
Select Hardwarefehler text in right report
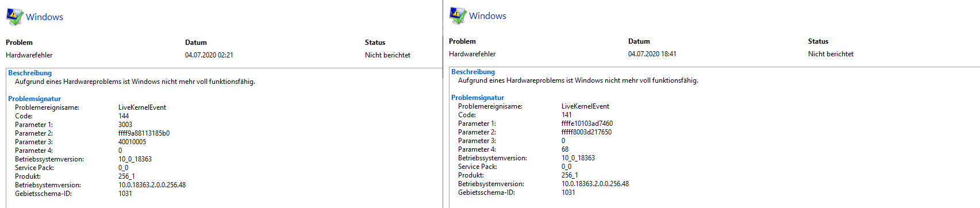point(472,54)
